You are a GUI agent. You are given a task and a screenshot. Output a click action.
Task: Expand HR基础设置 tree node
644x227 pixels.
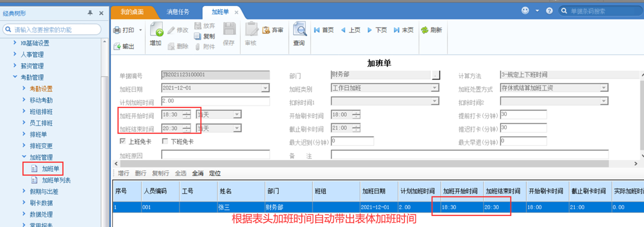[x=15, y=43]
